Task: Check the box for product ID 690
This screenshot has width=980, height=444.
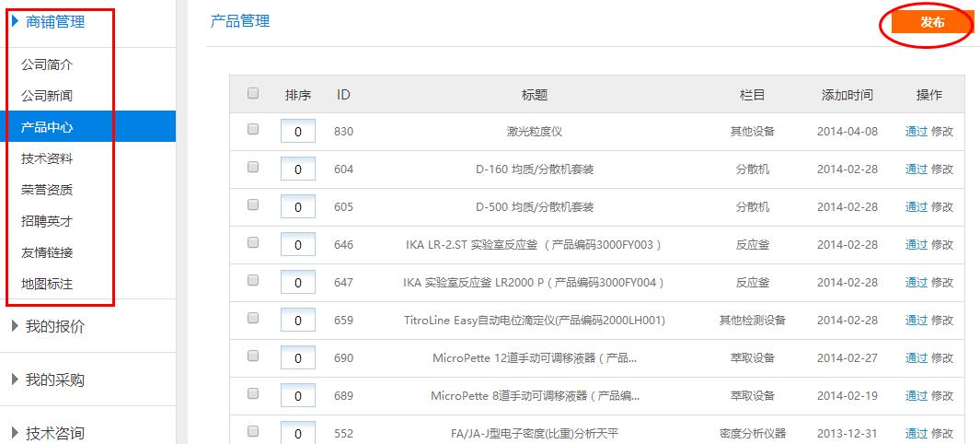Action: pos(253,356)
